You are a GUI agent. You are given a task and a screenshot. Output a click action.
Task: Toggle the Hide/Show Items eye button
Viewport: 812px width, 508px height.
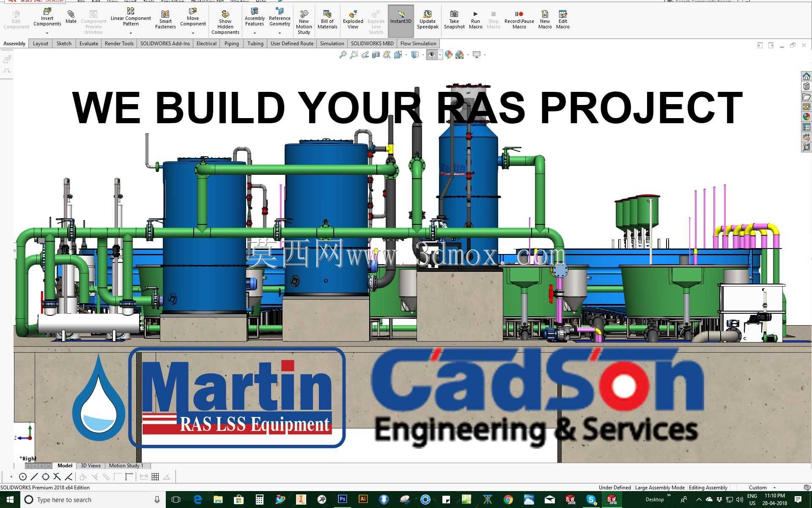point(432,55)
